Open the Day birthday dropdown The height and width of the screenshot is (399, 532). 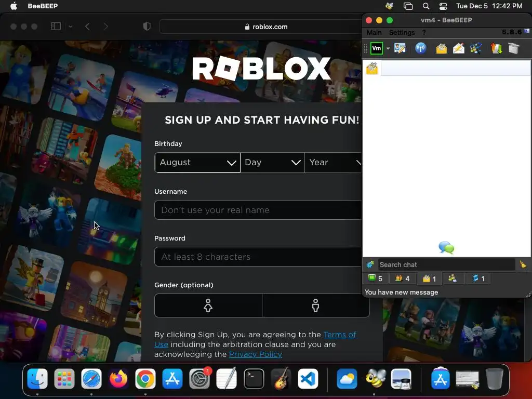pos(272,163)
